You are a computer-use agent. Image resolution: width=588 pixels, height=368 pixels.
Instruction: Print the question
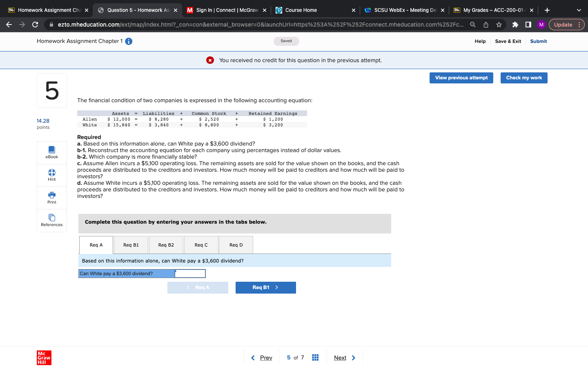[52, 198]
